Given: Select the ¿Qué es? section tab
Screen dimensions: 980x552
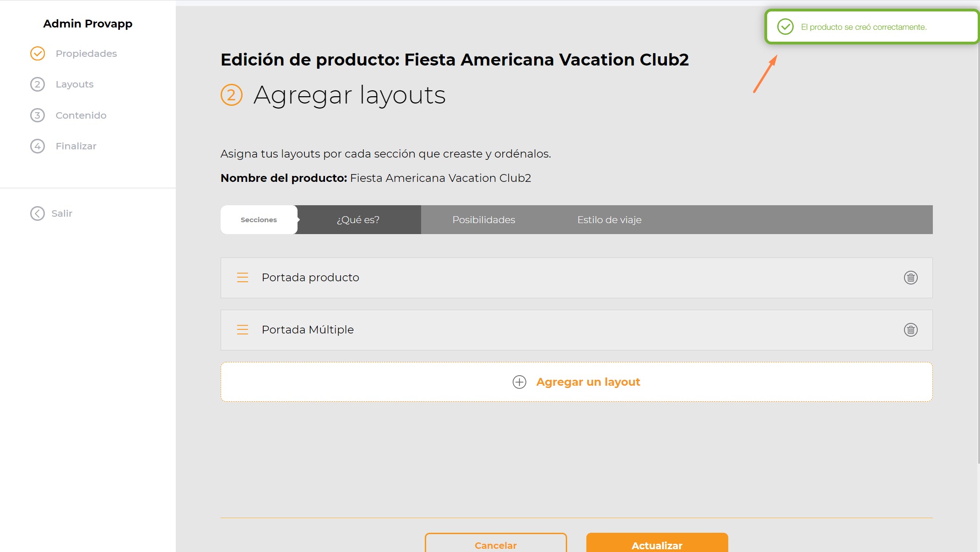Looking at the screenshot, I should pos(358,220).
